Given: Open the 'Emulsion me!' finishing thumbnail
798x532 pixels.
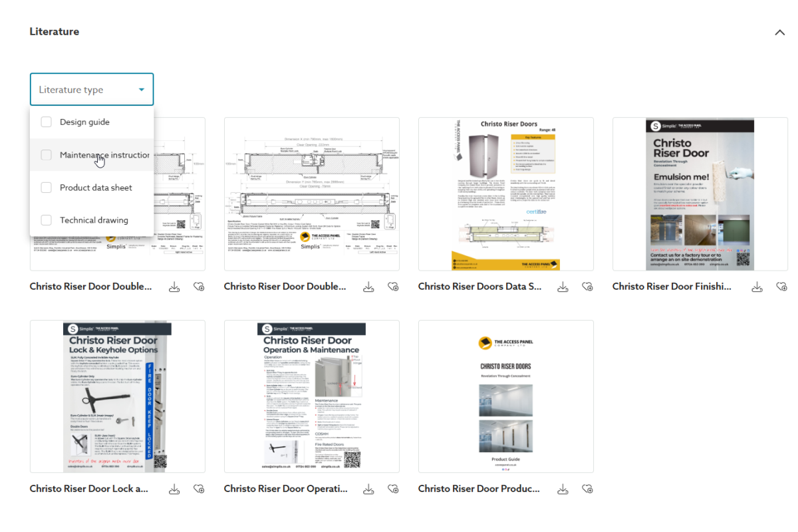Looking at the screenshot, I should pyautogui.click(x=700, y=194).
